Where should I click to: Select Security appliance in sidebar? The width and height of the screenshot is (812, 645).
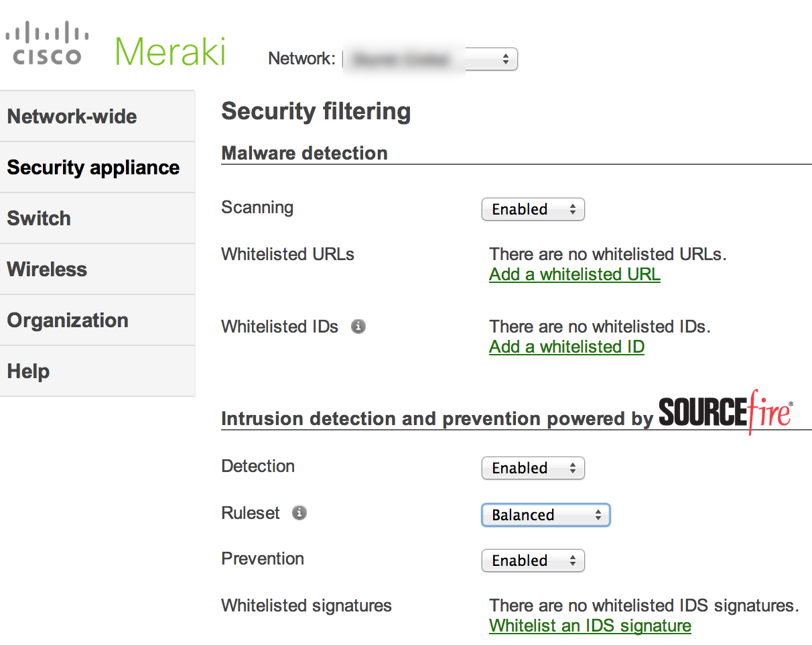[x=93, y=168]
